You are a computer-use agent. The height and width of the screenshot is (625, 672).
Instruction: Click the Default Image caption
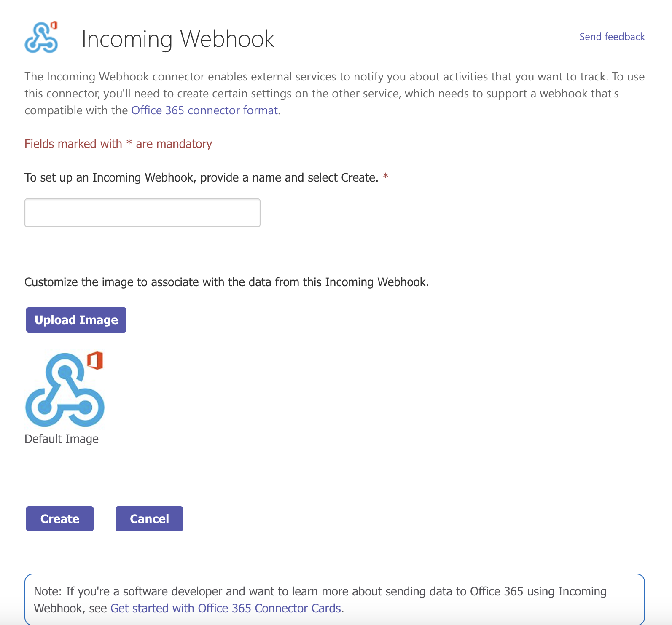coord(62,439)
